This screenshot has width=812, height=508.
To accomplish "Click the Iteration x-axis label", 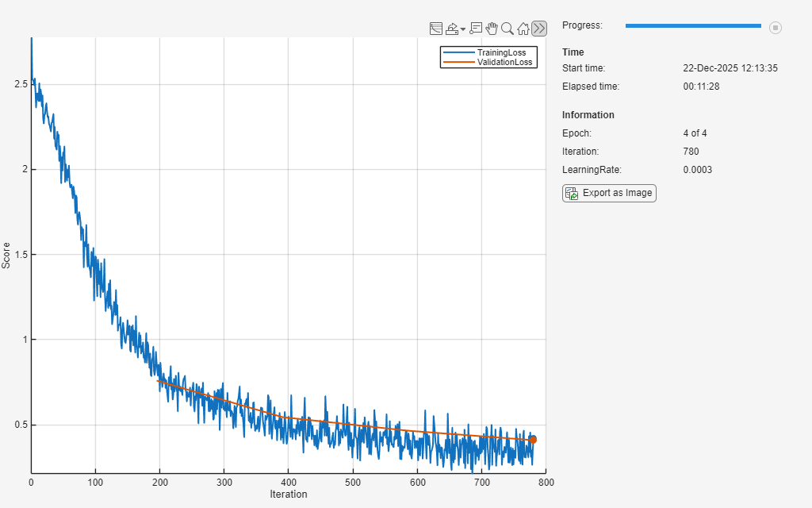I will pyautogui.click(x=288, y=494).
